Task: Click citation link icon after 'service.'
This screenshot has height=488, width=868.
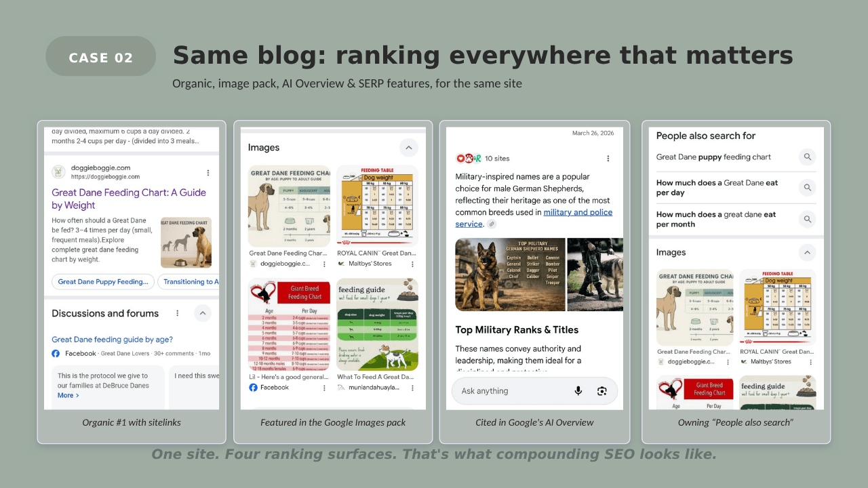Action: click(492, 224)
